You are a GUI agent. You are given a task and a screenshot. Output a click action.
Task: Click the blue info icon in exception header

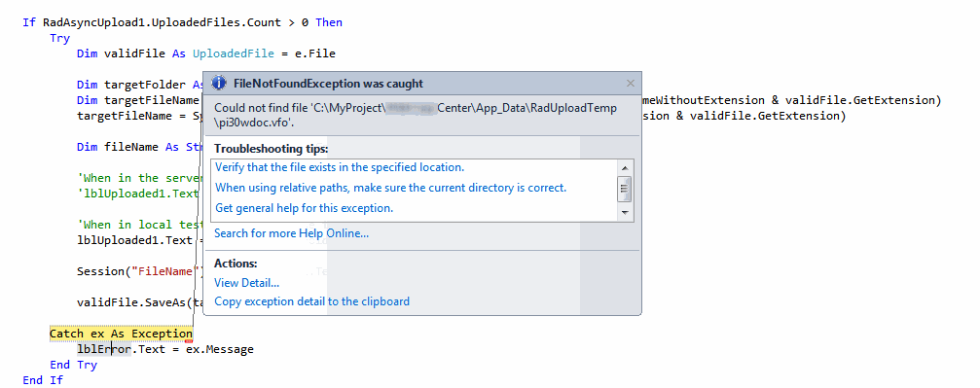click(219, 83)
